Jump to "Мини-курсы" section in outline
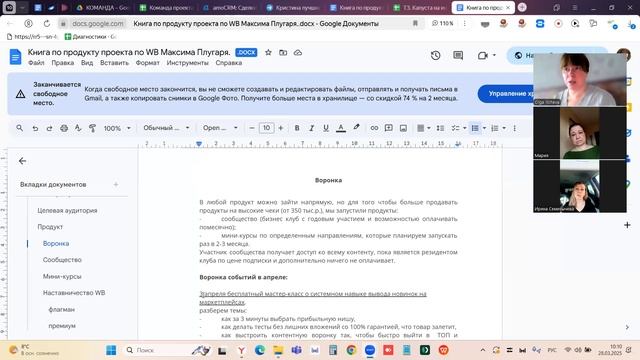 pyautogui.click(x=62, y=276)
